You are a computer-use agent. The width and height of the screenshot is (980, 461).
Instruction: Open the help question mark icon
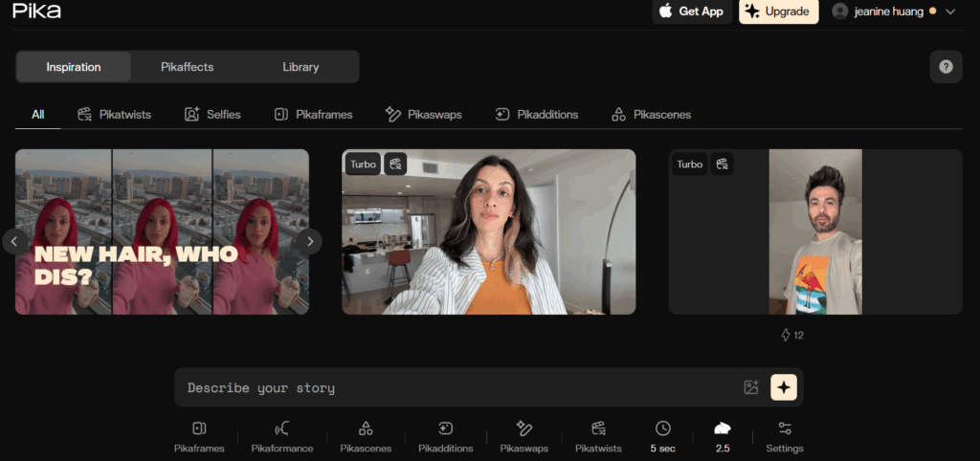tap(946, 67)
